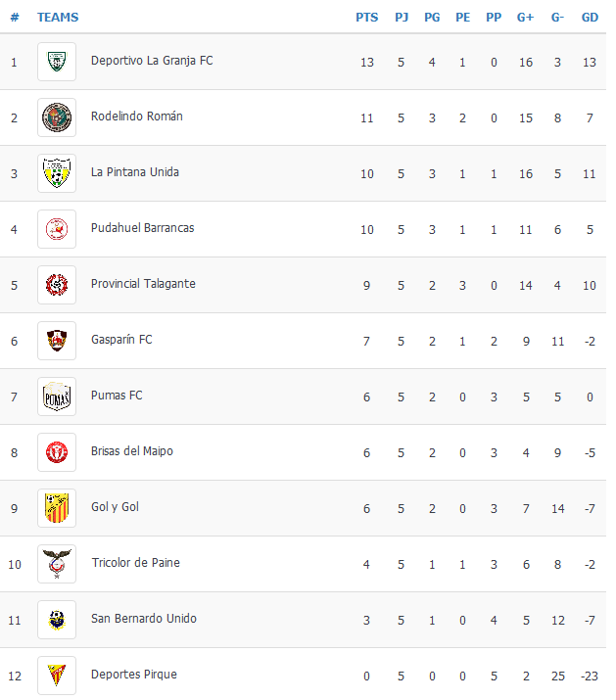This screenshot has width=616, height=700.
Task: Open the Rodelindo Román team logo
Action: tap(57, 117)
